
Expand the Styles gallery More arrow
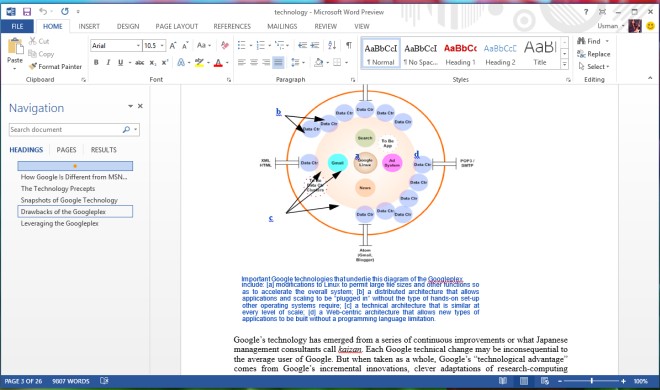[x=564, y=64]
